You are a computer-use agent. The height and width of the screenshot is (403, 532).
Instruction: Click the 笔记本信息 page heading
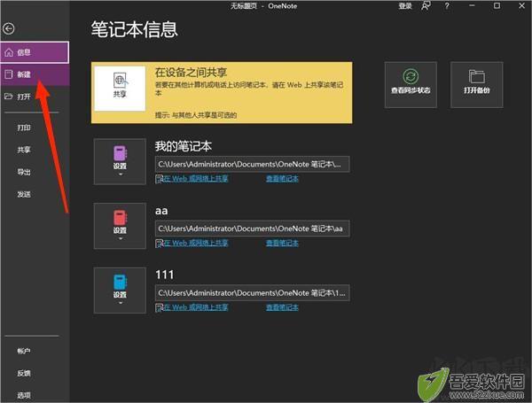(x=135, y=29)
